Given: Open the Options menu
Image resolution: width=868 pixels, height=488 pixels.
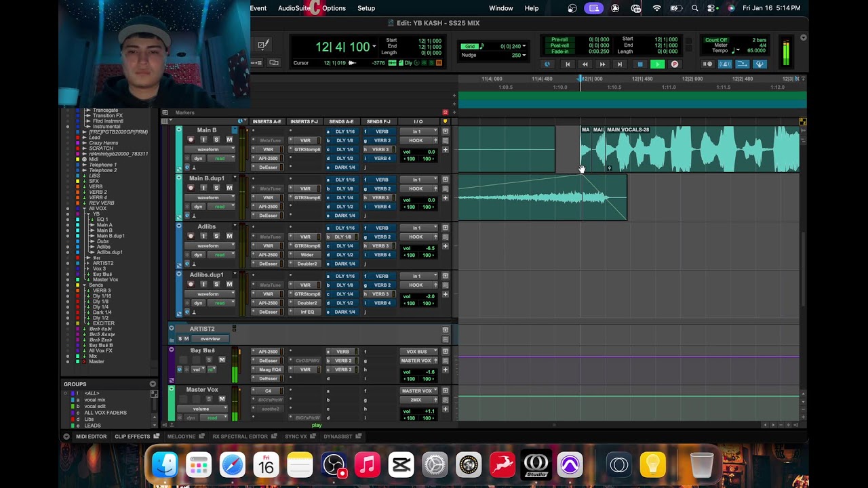Looking at the screenshot, I should point(334,8).
